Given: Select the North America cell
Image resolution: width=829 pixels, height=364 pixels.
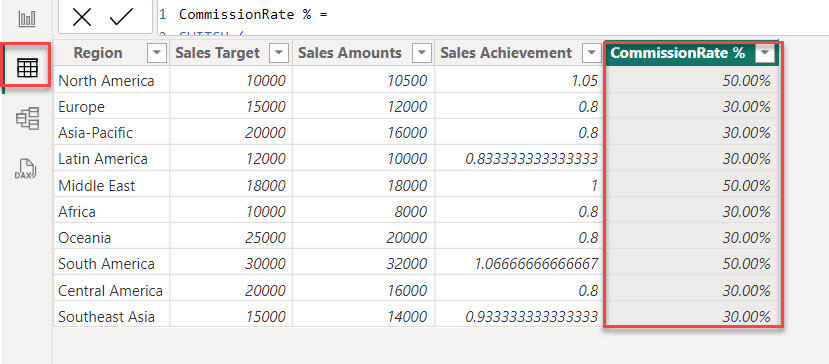Looking at the screenshot, I should (x=112, y=80).
